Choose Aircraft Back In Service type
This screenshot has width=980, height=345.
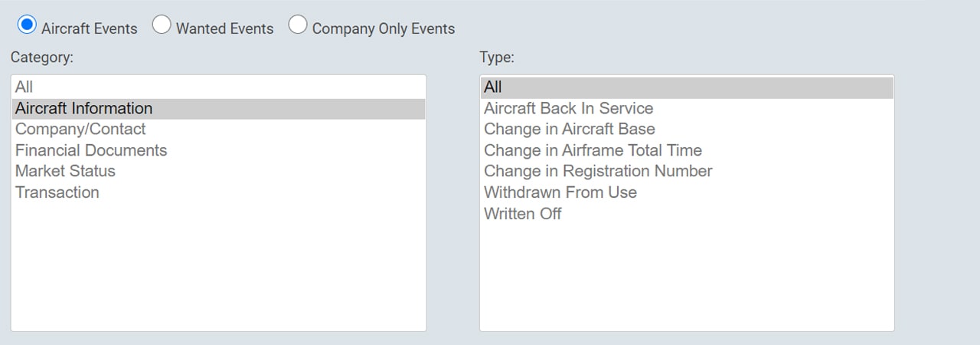(x=687, y=108)
